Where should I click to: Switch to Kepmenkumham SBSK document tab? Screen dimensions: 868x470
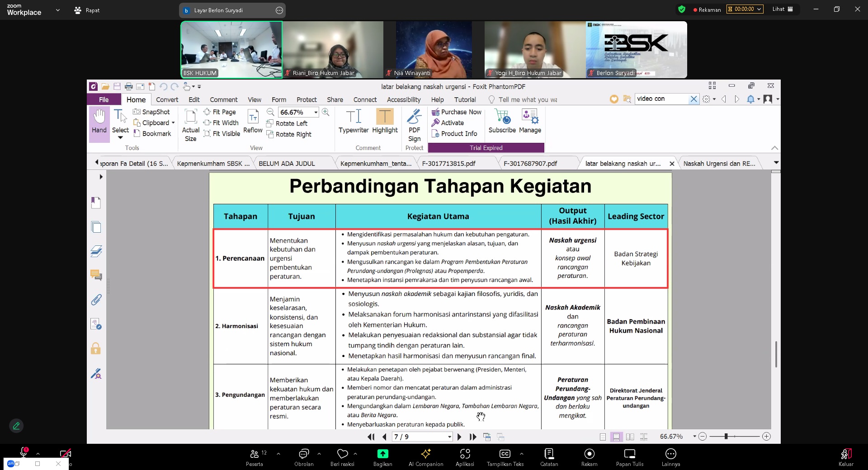[213, 164]
